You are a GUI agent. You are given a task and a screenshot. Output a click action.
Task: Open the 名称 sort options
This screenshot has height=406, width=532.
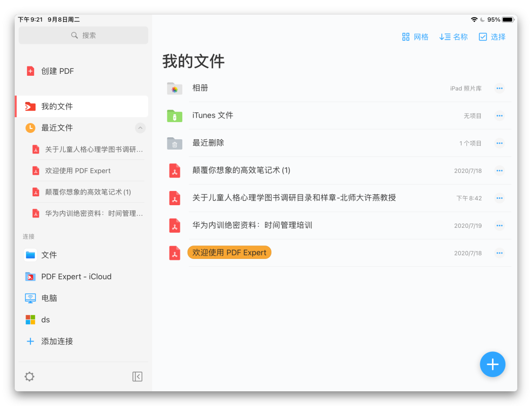coord(453,37)
